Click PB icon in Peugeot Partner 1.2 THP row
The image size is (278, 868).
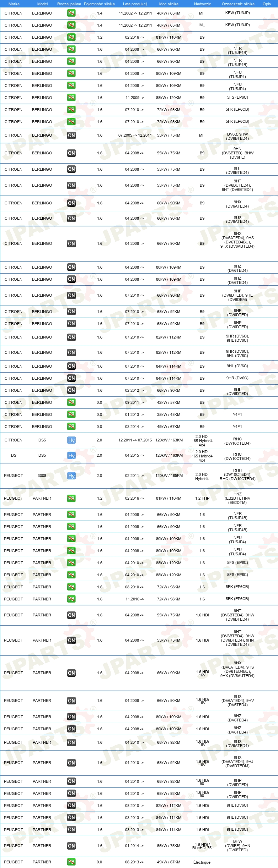(x=71, y=498)
